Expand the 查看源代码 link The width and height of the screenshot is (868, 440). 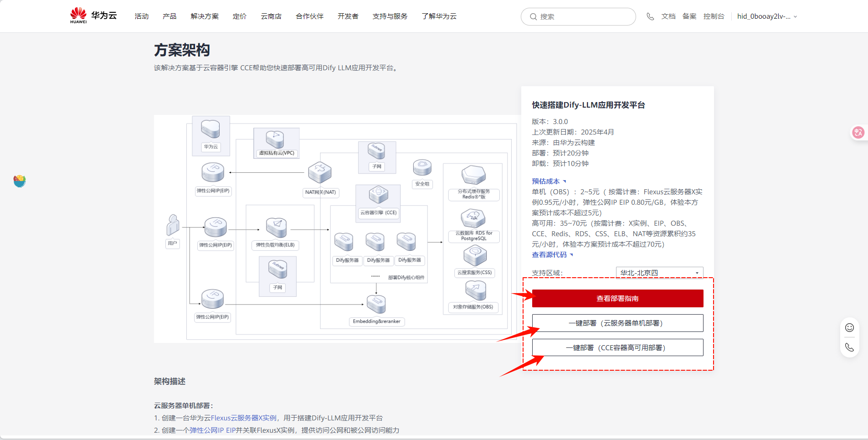click(552, 254)
